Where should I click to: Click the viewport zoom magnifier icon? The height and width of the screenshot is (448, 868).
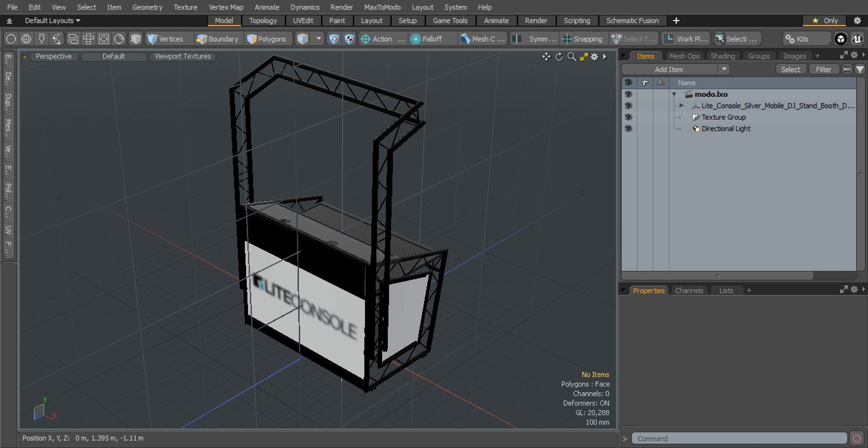(571, 57)
